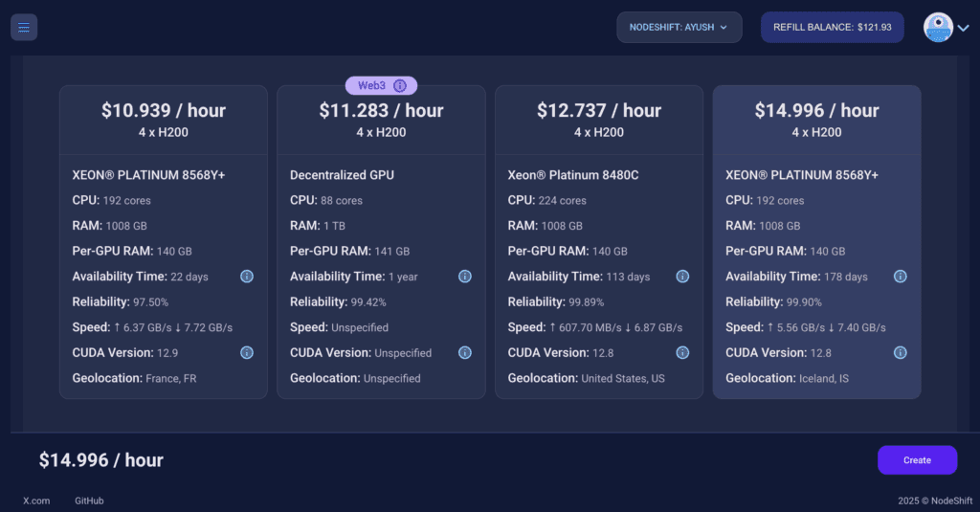The height and width of the screenshot is (512, 980).
Task: Select the $10.939 / hour offer card
Action: click(163, 242)
